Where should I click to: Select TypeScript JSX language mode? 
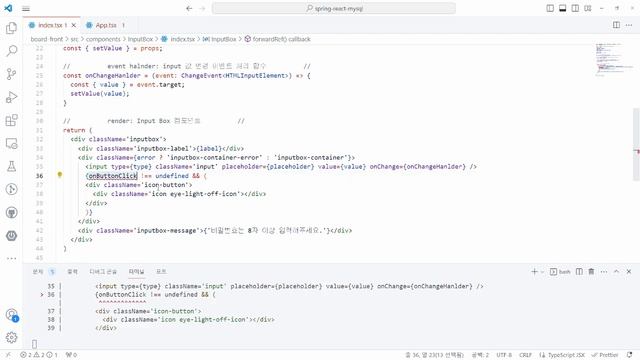pos(562,355)
